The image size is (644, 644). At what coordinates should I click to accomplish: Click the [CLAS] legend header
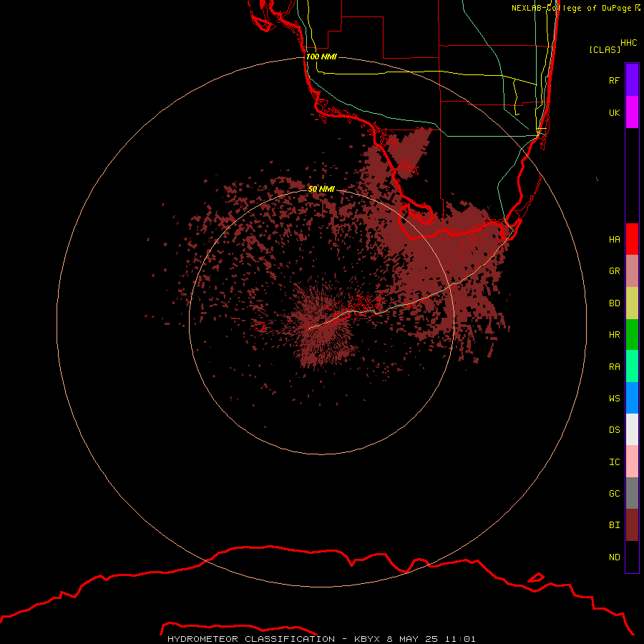pos(605,49)
